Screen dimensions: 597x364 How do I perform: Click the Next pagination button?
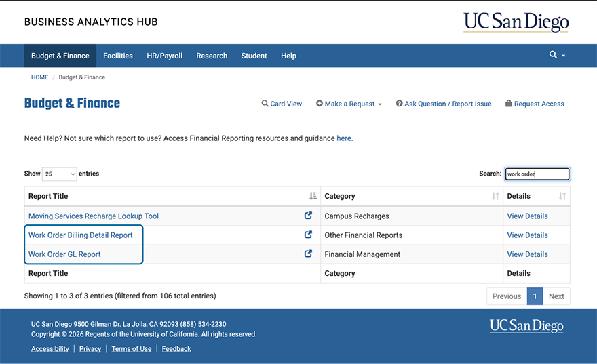click(x=556, y=296)
